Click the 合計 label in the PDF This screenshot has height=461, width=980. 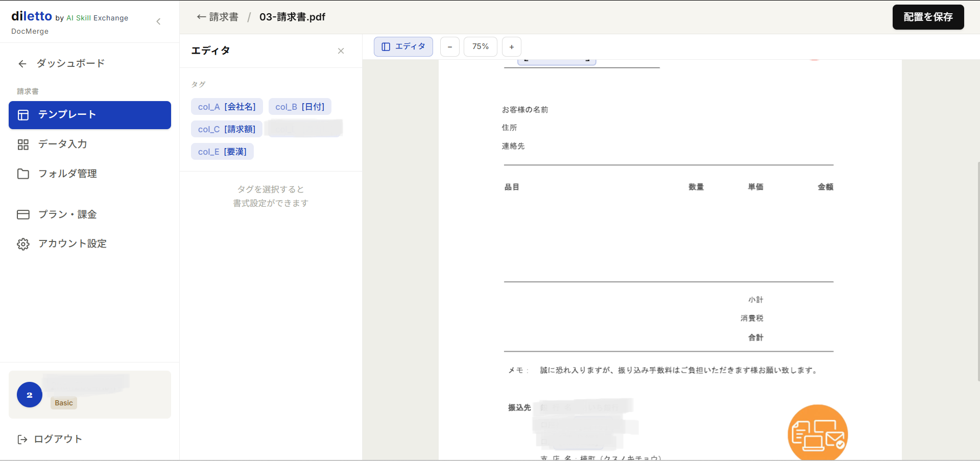756,337
